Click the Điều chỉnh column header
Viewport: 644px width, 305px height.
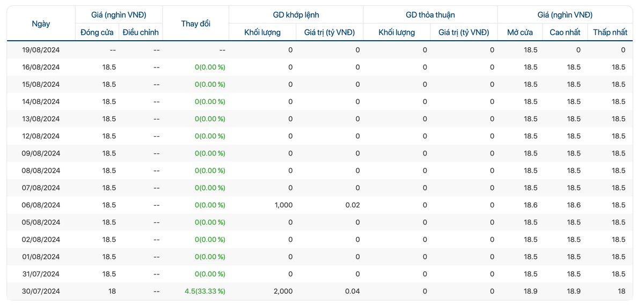[x=141, y=32]
